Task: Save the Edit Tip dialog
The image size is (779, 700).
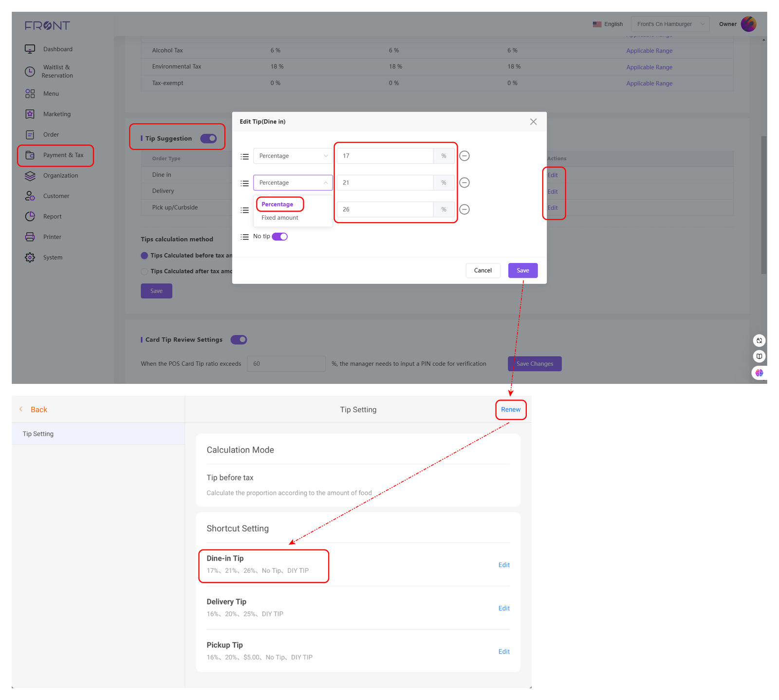Action: click(x=522, y=270)
